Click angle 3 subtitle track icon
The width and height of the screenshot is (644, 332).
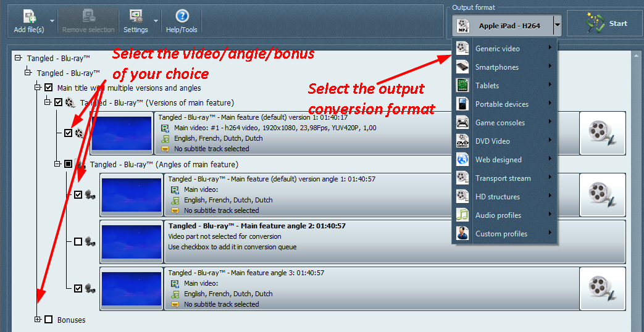tap(175, 304)
